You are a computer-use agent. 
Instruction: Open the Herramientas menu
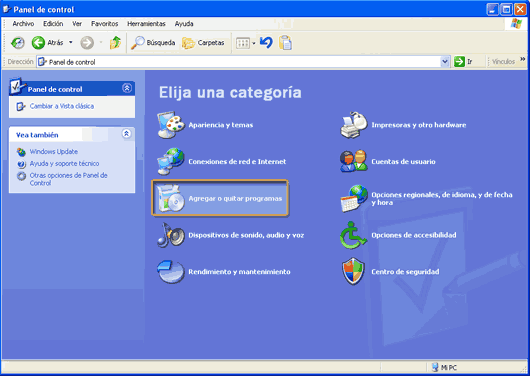coord(146,24)
